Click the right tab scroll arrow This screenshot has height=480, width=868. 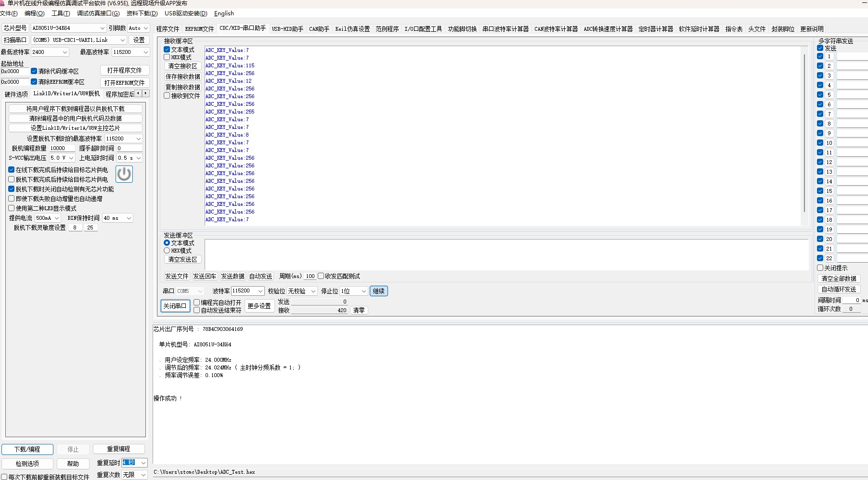146,93
